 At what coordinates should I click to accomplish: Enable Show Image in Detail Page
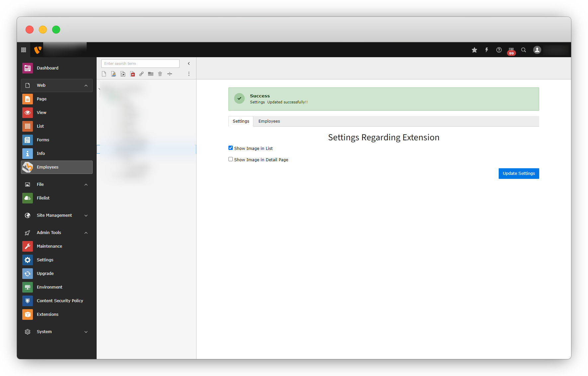click(x=230, y=159)
